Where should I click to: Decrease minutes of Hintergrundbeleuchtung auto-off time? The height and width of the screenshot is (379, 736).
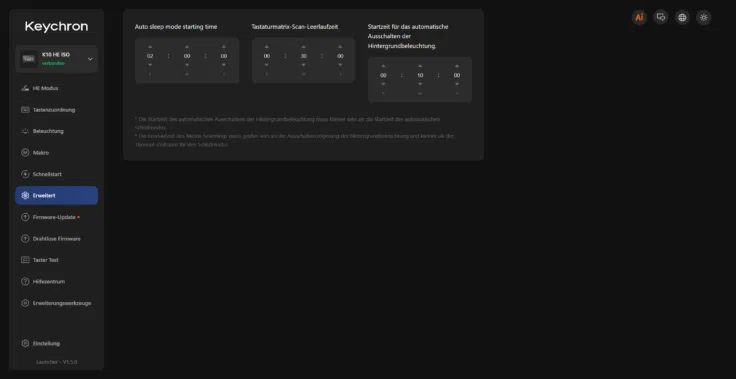pos(420,84)
